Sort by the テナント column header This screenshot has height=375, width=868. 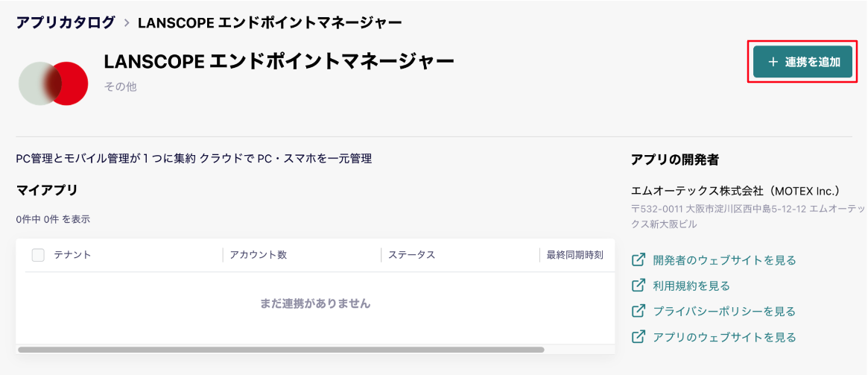(72, 255)
